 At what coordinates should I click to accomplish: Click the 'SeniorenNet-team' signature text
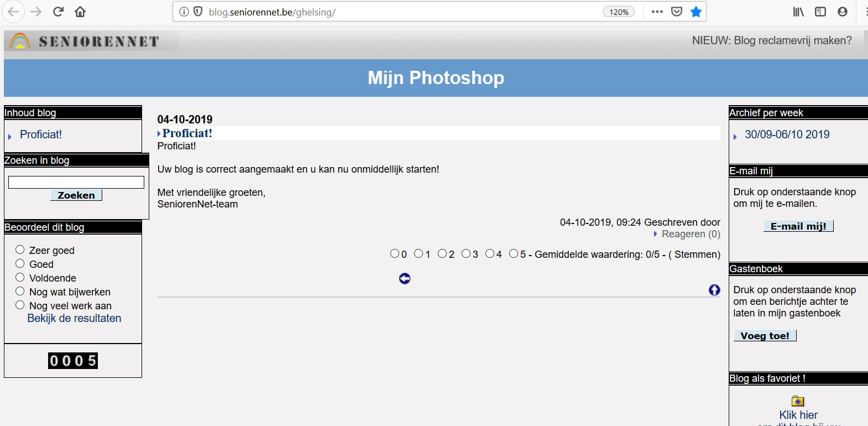coord(197,204)
